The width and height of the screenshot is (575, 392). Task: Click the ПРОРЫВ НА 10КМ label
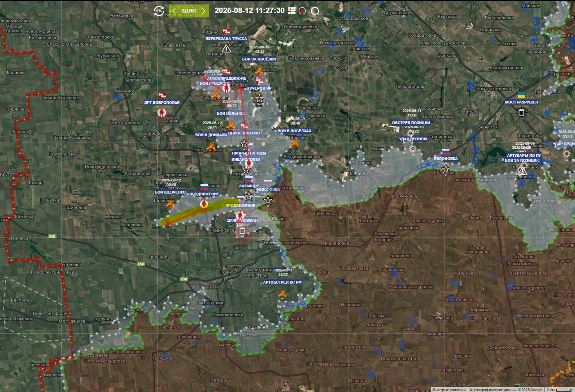249,153
